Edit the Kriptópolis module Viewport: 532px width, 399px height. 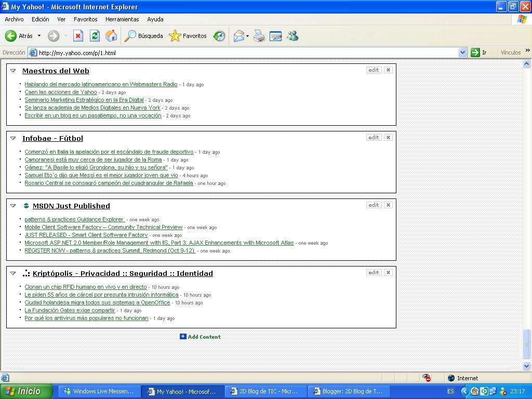tap(374, 272)
